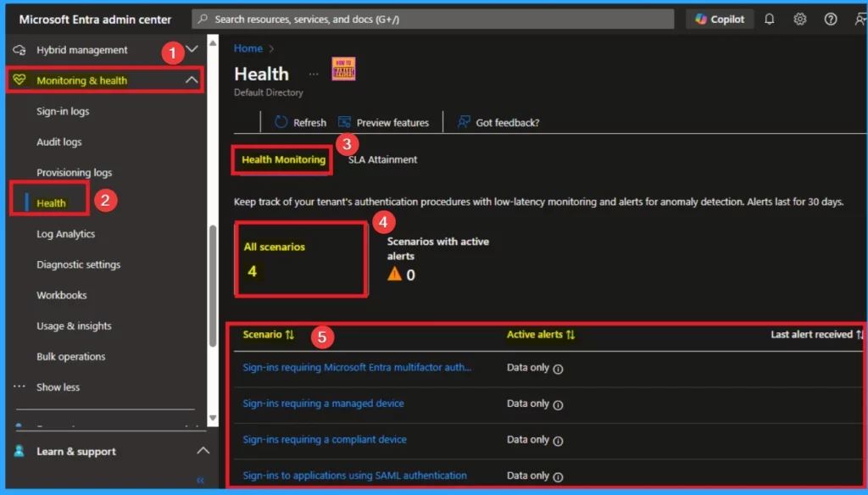Click the orange warning triangle icon

click(x=394, y=274)
